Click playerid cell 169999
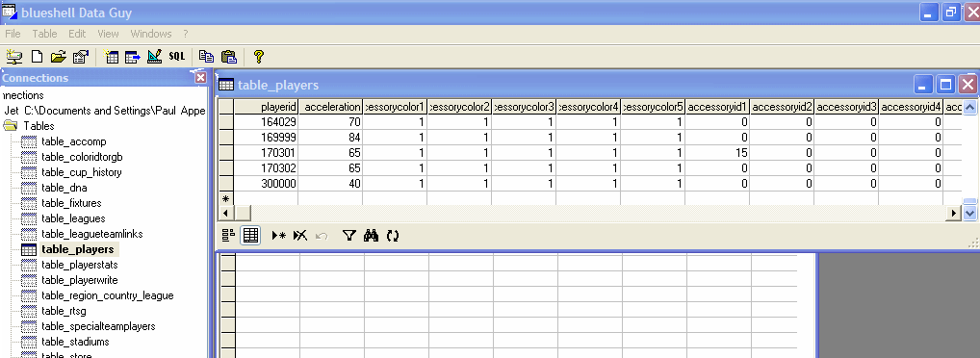Image resolution: width=980 pixels, height=358 pixels. pyautogui.click(x=267, y=138)
